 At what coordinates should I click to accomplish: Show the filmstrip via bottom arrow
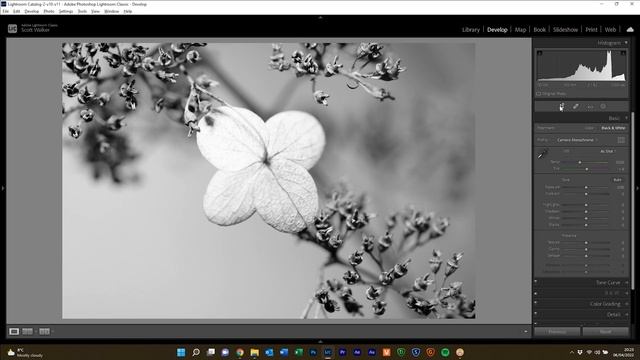320,342
